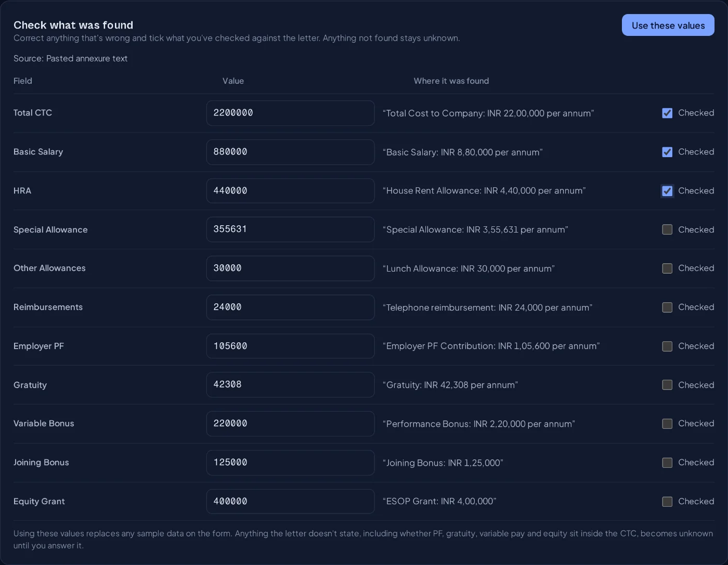Click the Check what was found heading
Viewport: 728px width, 565px height.
[x=73, y=25]
